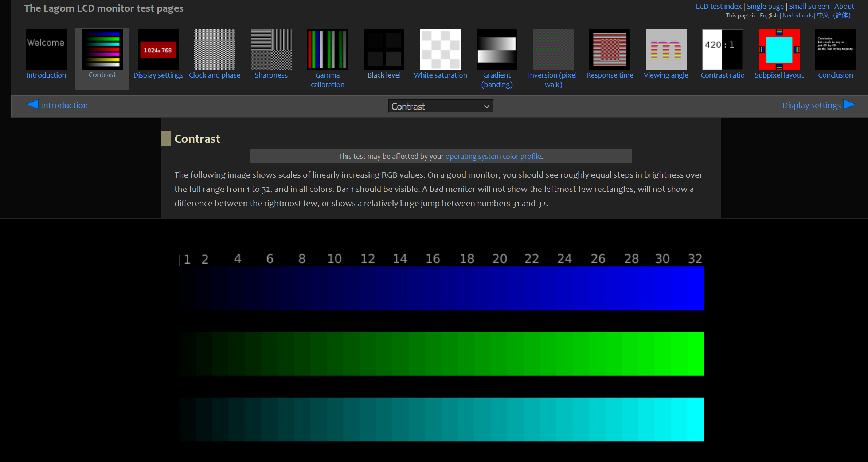This screenshot has width=868, height=462.
Task: Switch page language to Chinese 中文
Action: pos(834,15)
